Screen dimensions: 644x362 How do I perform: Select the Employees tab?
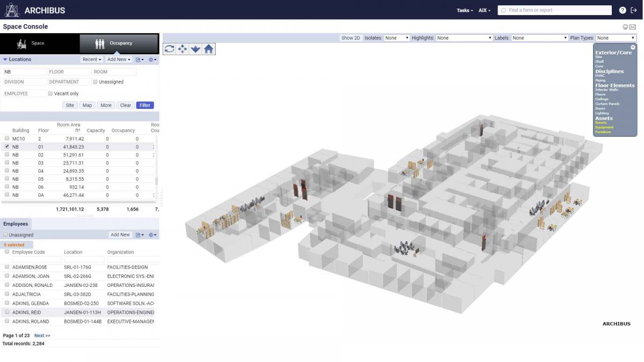(16, 224)
